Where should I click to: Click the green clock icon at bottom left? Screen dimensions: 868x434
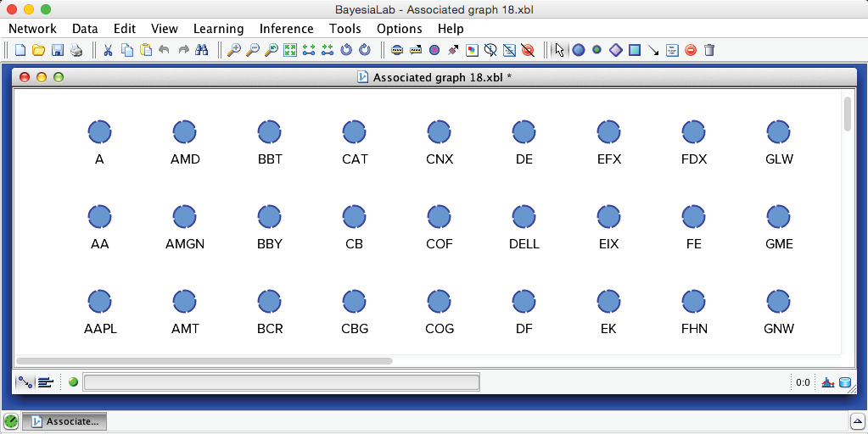coord(11,421)
